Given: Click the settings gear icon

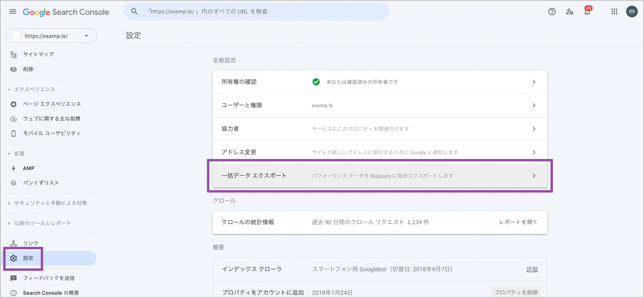Looking at the screenshot, I should pos(14,258).
